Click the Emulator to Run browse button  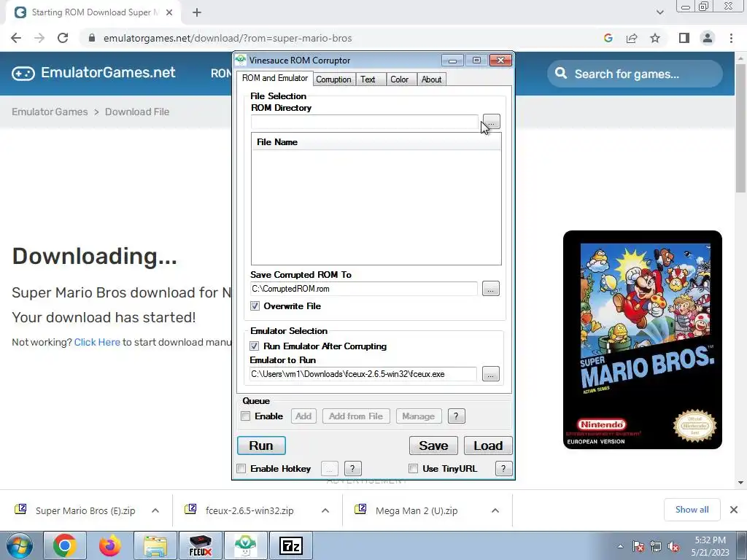coord(491,374)
